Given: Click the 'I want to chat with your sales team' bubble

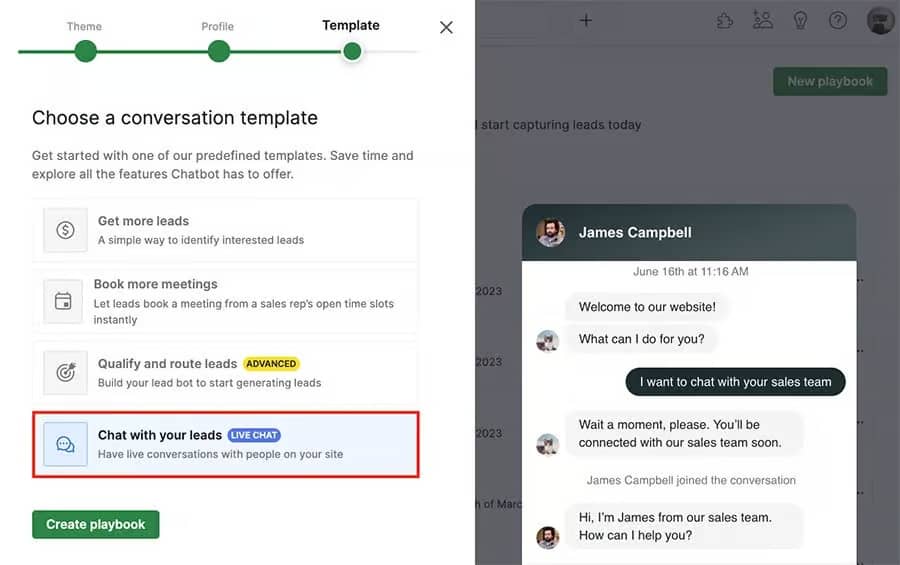Looking at the screenshot, I should click(x=735, y=382).
